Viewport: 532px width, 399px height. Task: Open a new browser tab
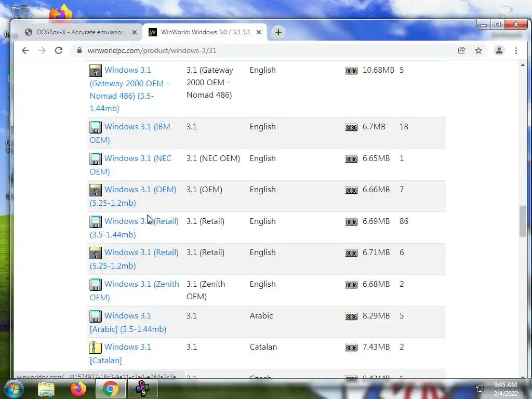pos(278,32)
